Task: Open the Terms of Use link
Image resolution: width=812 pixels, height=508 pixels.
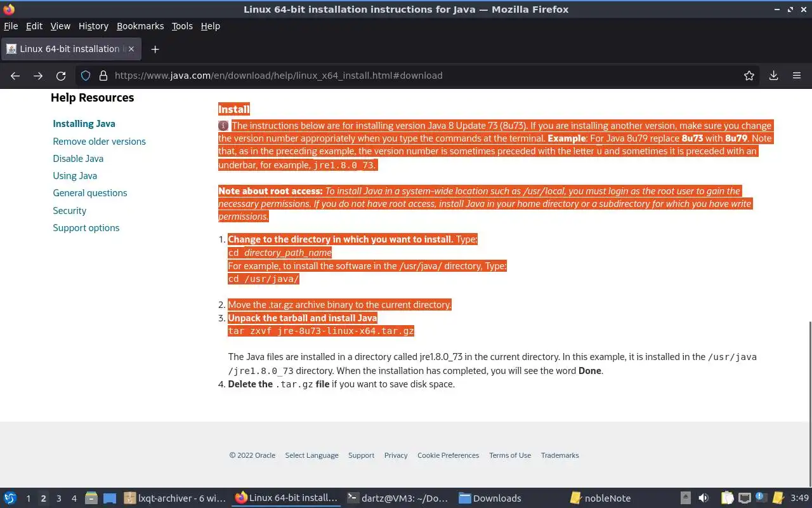Action: (510, 455)
